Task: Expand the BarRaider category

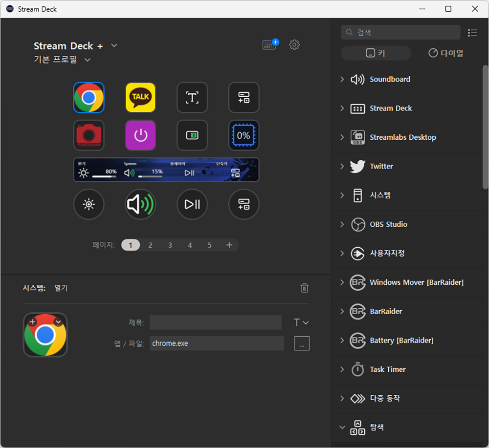Action: pos(342,311)
